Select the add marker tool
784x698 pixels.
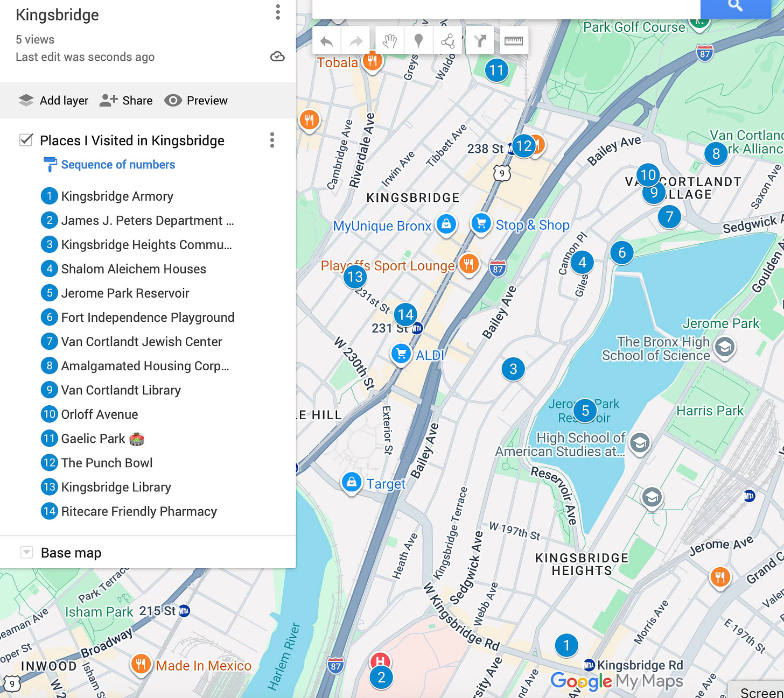(x=418, y=41)
